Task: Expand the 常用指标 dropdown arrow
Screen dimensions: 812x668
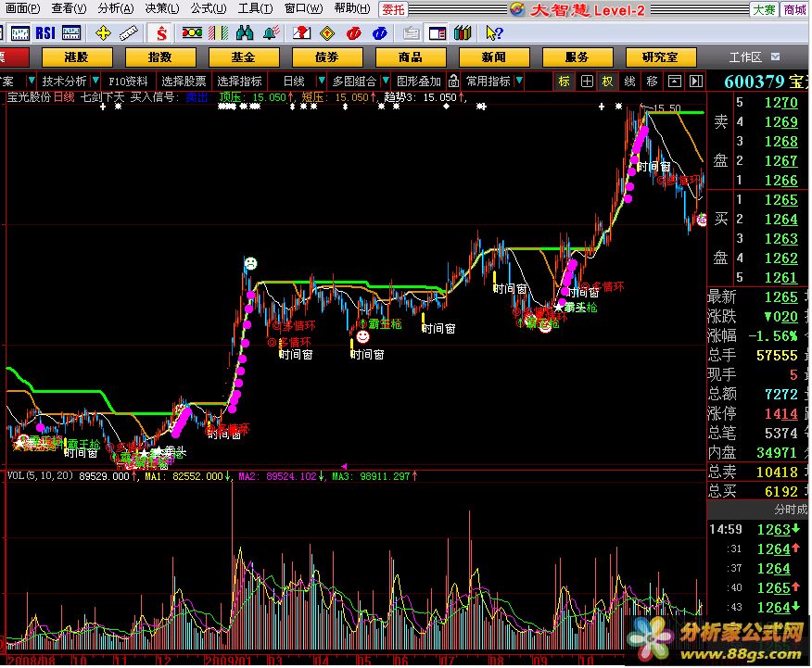Action: coord(519,82)
